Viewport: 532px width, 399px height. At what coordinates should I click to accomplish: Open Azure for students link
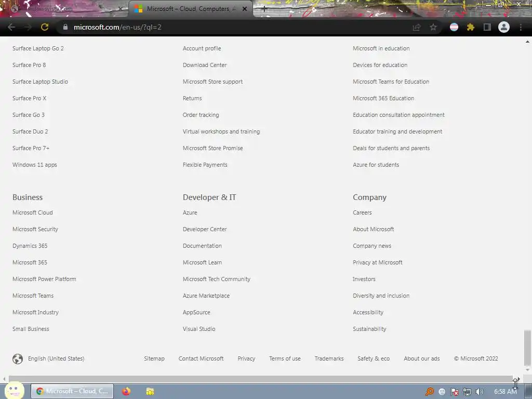tap(376, 165)
